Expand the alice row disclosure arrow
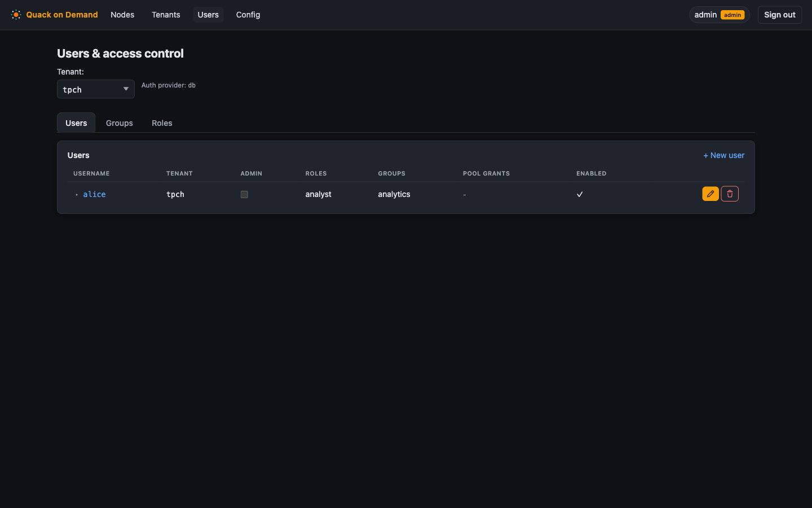Screen dimensions: 812x508 point(77,195)
